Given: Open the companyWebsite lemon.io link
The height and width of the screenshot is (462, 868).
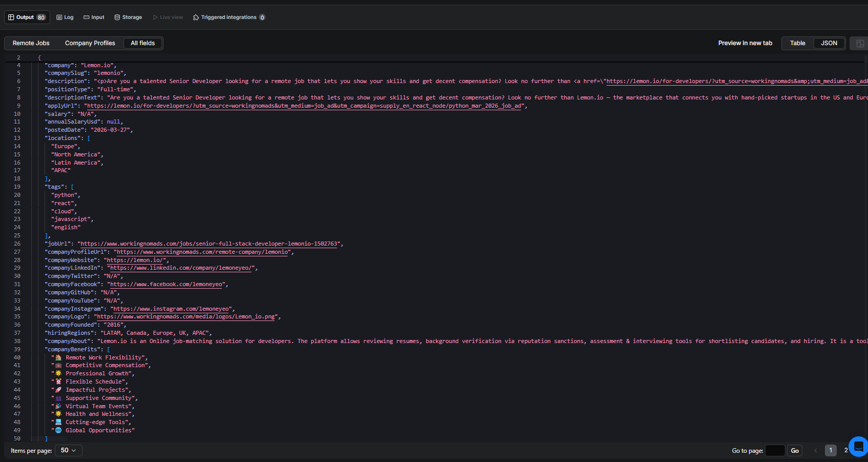Looking at the screenshot, I should pyautogui.click(x=135, y=260).
